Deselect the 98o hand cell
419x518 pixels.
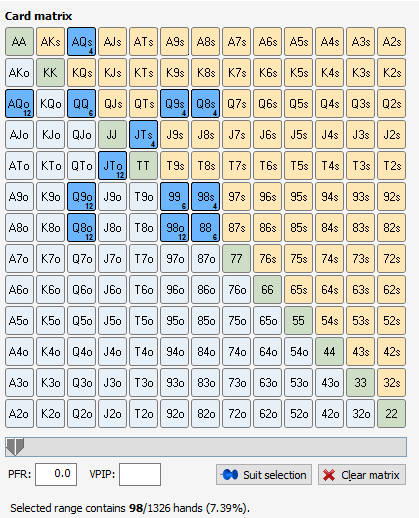tap(174, 228)
